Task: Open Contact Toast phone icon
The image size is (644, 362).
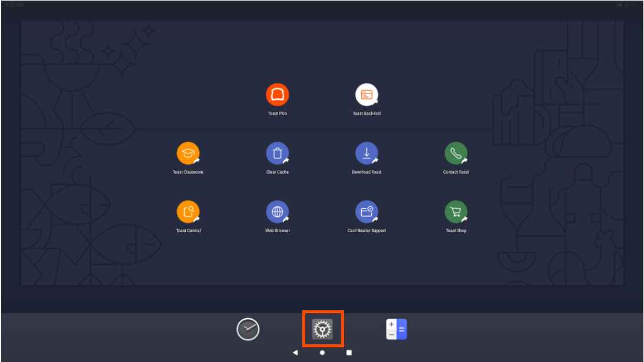Action: pos(456,153)
